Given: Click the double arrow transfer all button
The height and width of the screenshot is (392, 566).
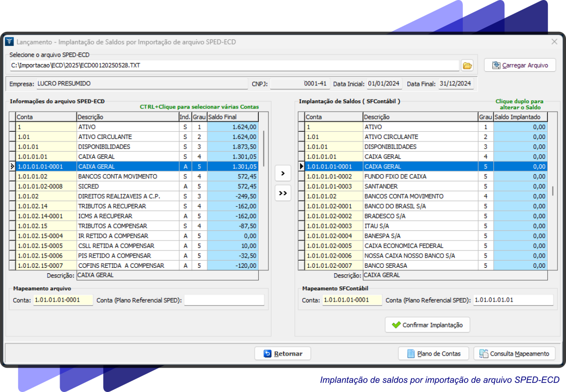Looking at the screenshot, I should point(283,193).
